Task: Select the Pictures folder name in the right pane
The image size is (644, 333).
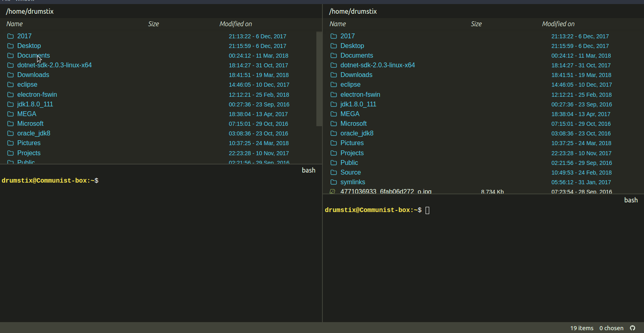Action: tap(352, 143)
